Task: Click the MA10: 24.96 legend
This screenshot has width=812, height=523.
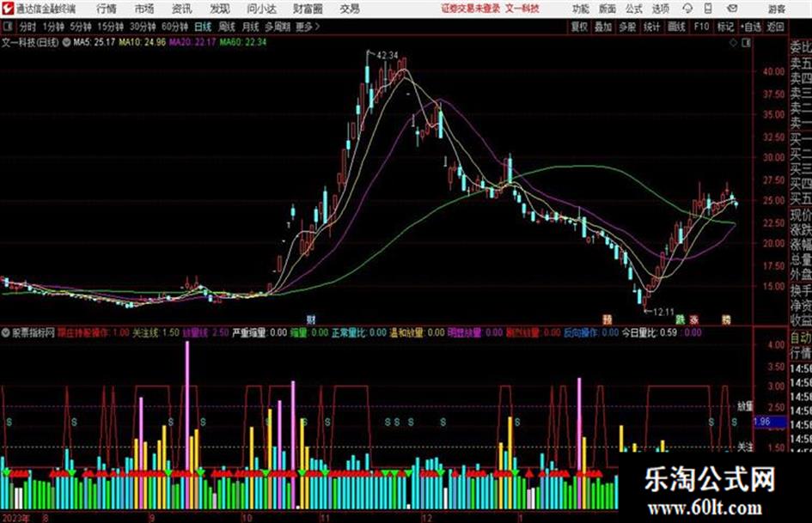Action: [x=142, y=42]
